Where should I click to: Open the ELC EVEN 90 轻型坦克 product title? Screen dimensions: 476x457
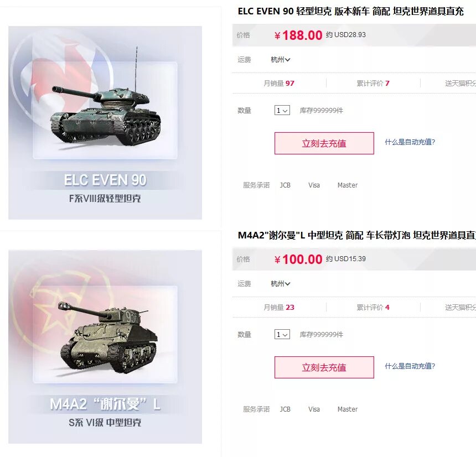click(350, 11)
